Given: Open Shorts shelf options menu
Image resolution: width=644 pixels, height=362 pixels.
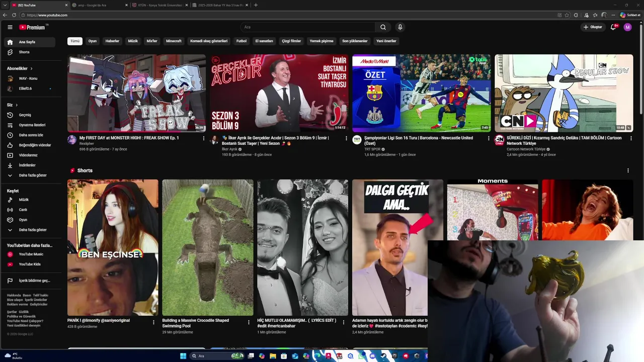Looking at the screenshot, I should [628, 170].
